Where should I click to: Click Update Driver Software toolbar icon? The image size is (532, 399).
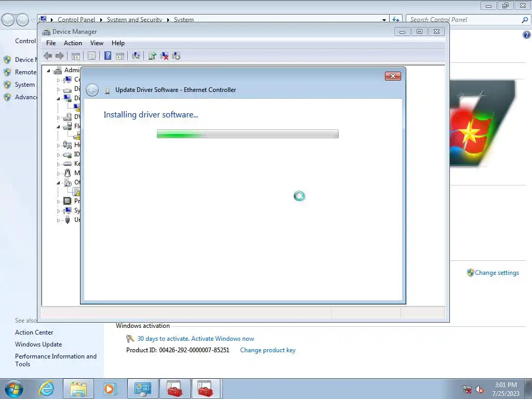[152, 56]
